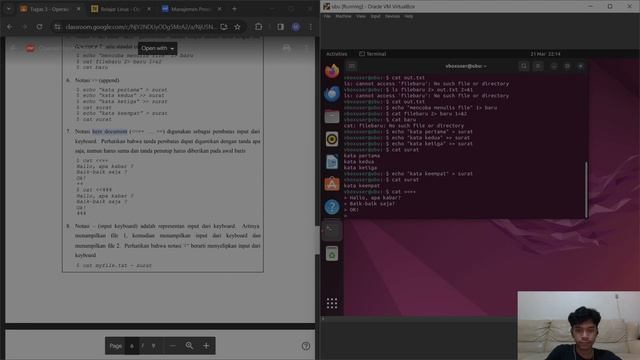The width and height of the screenshot is (640, 360).
Task: Open the Terminal app menu in top bar
Action: click(x=373, y=54)
